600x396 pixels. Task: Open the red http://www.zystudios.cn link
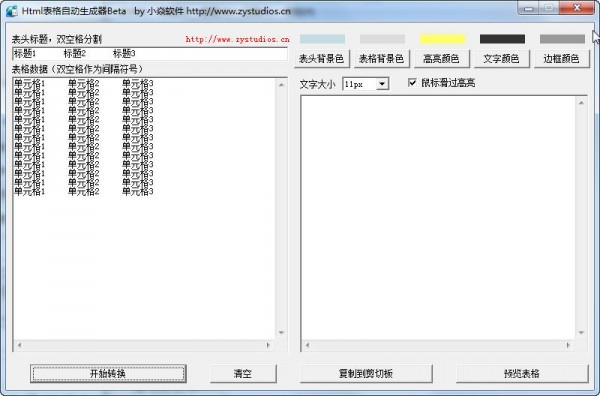tap(238, 39)
